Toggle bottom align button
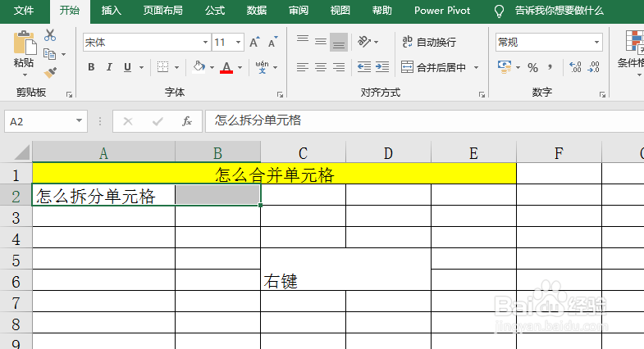644x349 pixels. point(339,43)
